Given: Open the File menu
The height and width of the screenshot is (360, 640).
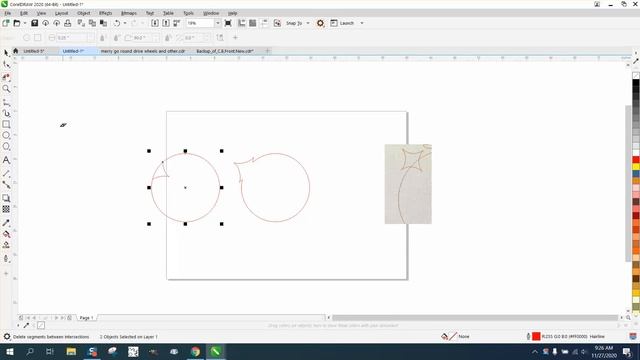Looking at the screenshot, I should (x=8, y=13).
